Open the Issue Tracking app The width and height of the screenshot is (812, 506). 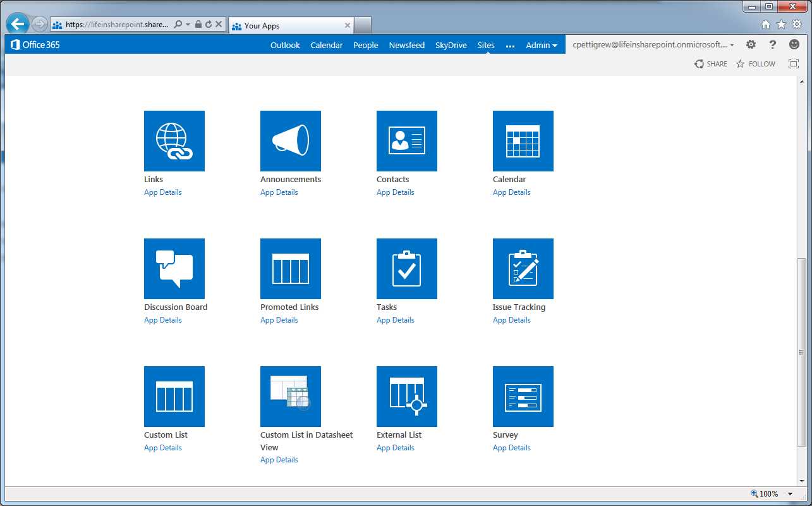click(x=523, y=268)
